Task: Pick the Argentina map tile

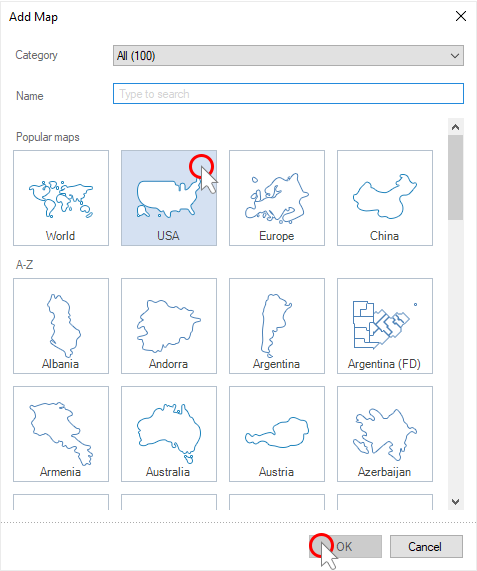Action: click(277, 326)
